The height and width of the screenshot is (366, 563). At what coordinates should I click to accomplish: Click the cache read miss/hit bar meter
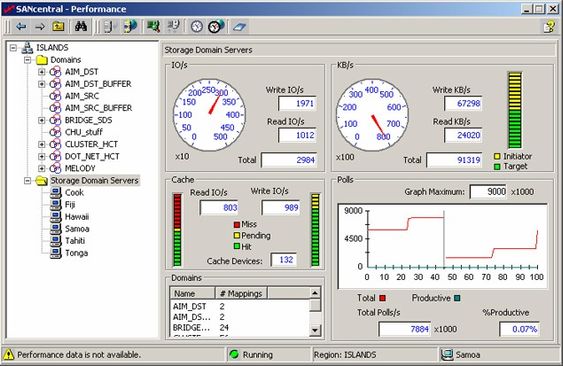click(177, 230)
